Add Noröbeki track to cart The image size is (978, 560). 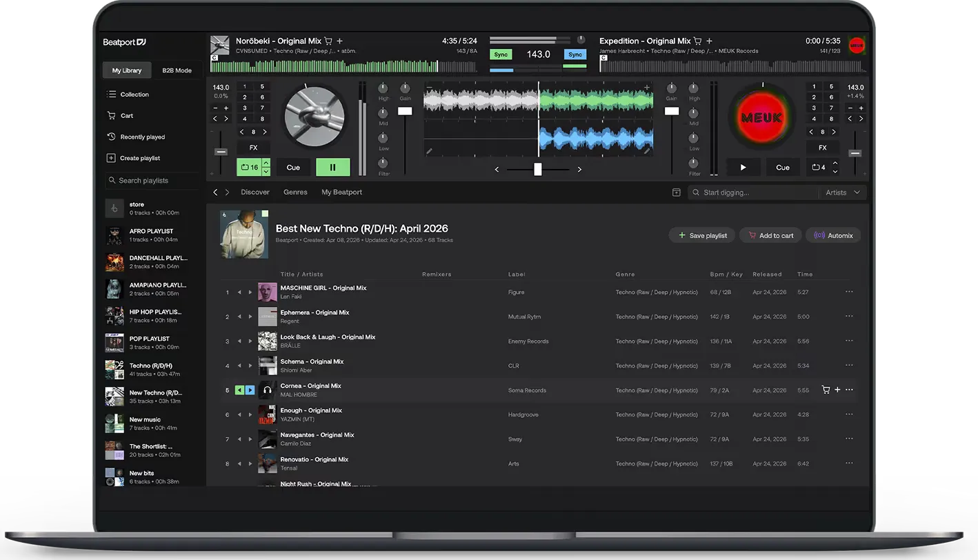point(328,41)
